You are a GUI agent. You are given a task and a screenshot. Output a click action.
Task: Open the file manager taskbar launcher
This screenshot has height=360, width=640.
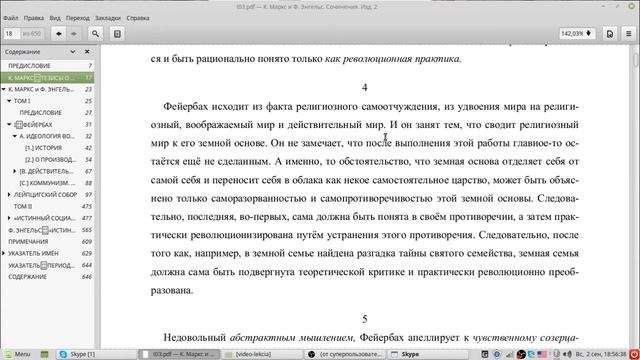coord(44,354)
